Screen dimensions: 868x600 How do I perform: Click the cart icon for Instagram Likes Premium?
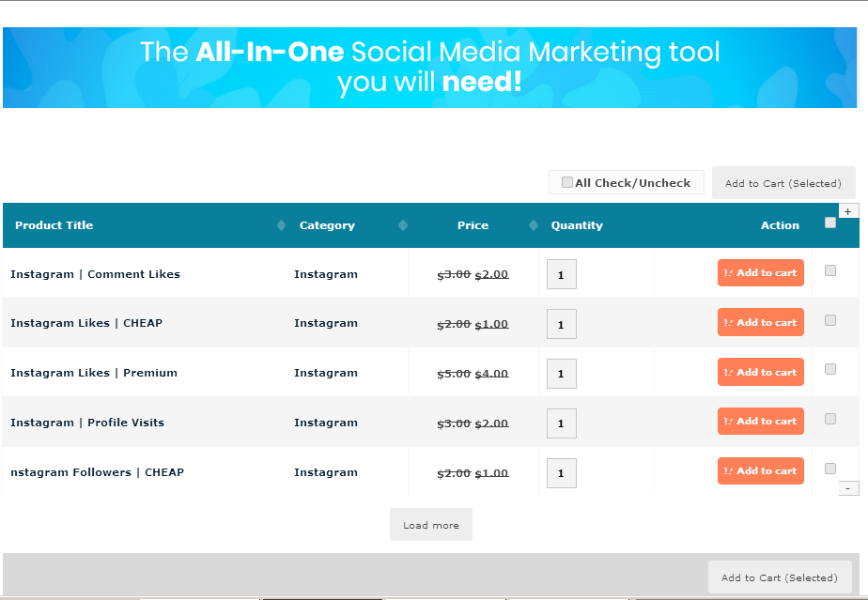tap(728, 372)
